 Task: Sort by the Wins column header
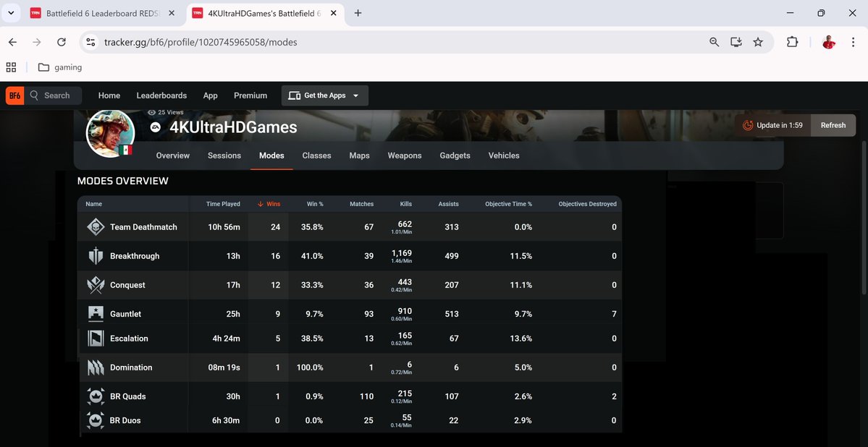pos(269,204)
